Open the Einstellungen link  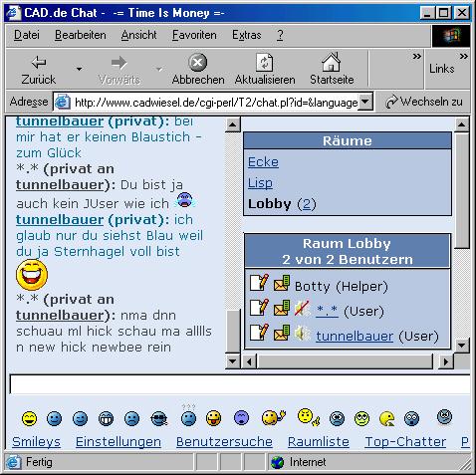click(x=119, y=442)
